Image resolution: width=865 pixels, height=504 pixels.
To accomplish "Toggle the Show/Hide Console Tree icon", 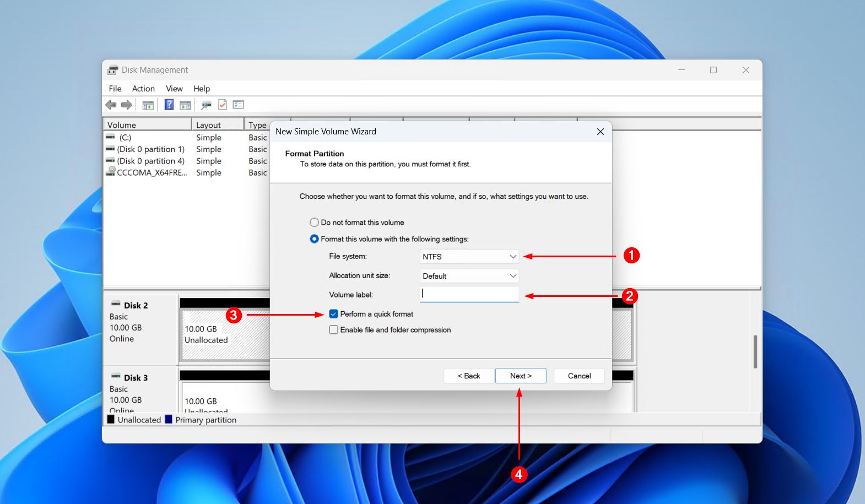I will tap(148, 105).
